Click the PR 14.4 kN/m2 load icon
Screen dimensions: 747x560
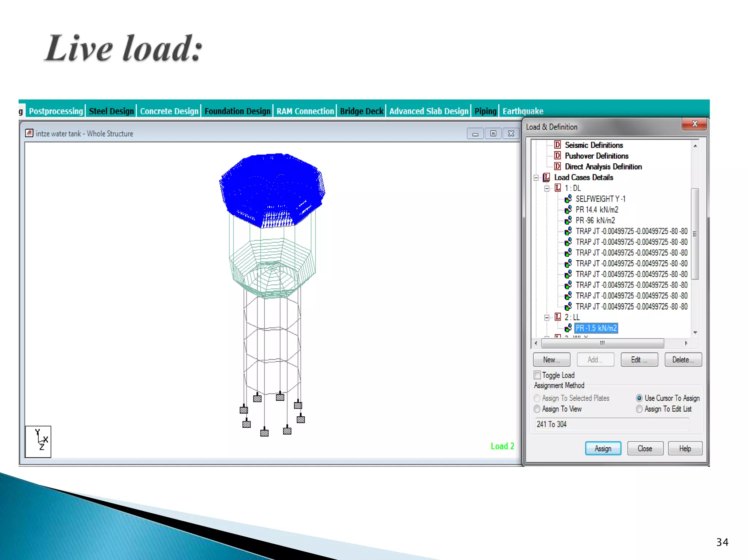[x=568, y=210]
